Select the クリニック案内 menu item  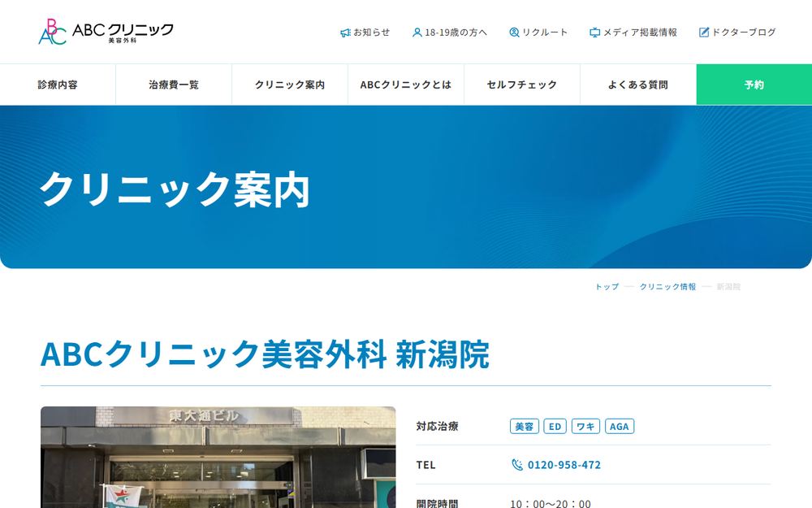290,85
